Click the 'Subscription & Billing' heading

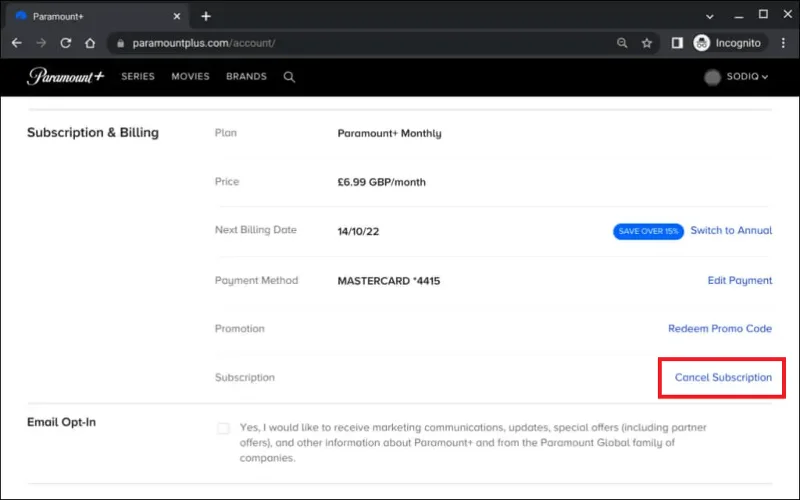pos(93,133)
